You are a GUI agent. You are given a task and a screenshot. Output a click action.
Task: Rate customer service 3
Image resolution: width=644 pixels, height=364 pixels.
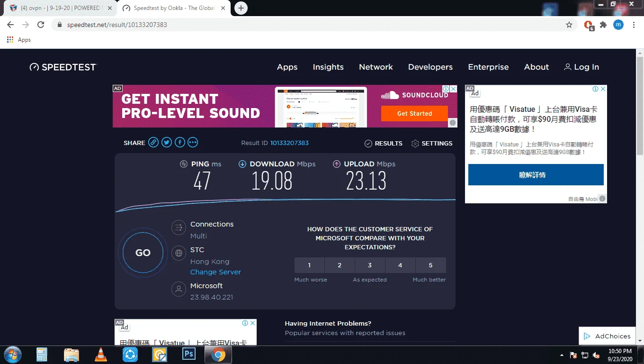coord(370,265)
